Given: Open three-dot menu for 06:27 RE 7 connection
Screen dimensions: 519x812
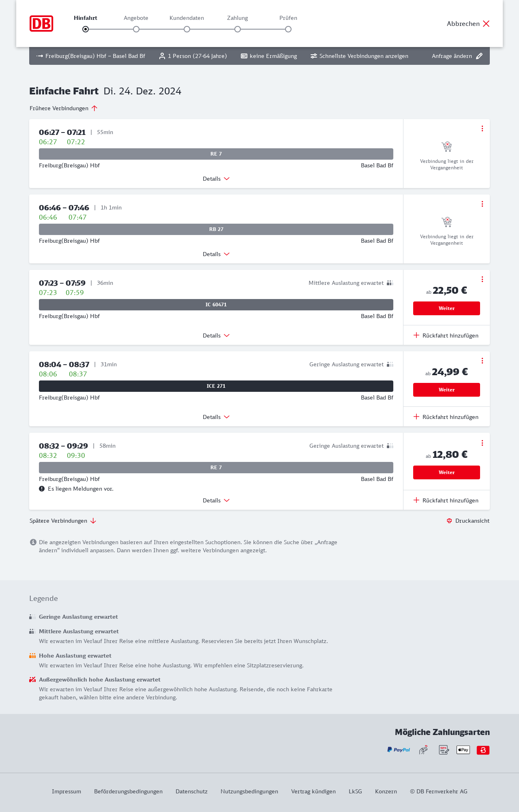Looking at the screenshot, I should coord(482,128).
